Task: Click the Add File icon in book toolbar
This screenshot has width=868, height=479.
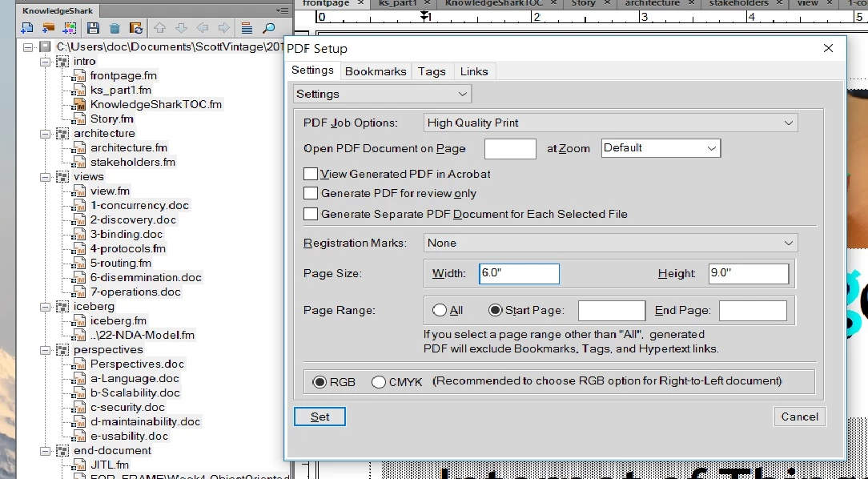Action: coord(26,28)
